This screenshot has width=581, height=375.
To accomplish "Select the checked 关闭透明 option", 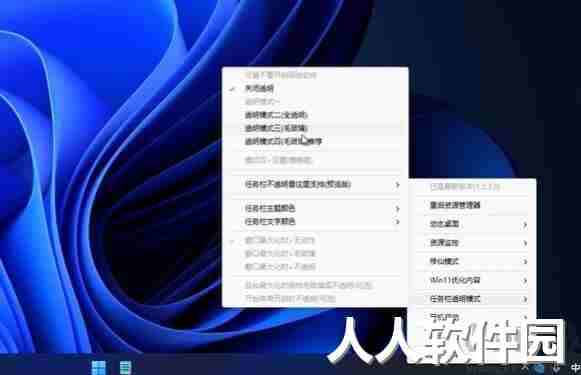I will click(315, 88).
